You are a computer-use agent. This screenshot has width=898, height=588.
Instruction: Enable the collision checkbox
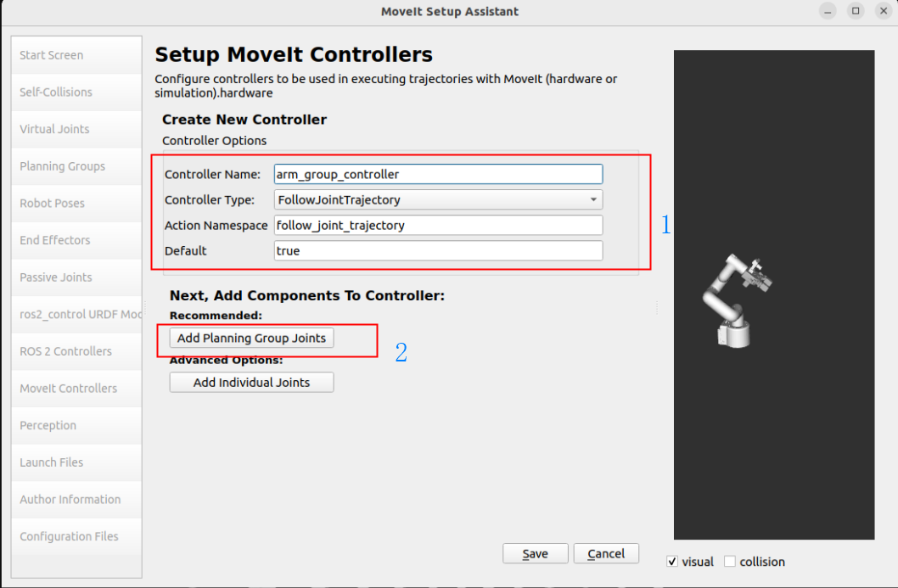pyautogui.click(x=730, y=562)
